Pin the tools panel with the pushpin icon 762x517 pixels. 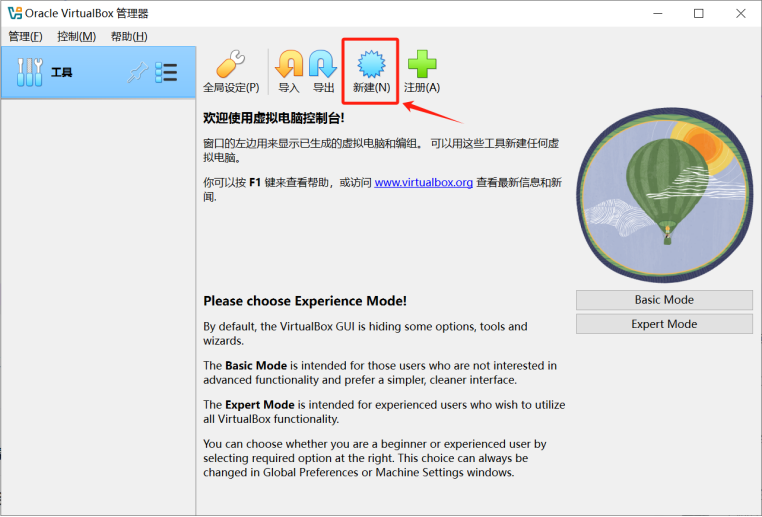pyautogui.click(x=138, y=72)
